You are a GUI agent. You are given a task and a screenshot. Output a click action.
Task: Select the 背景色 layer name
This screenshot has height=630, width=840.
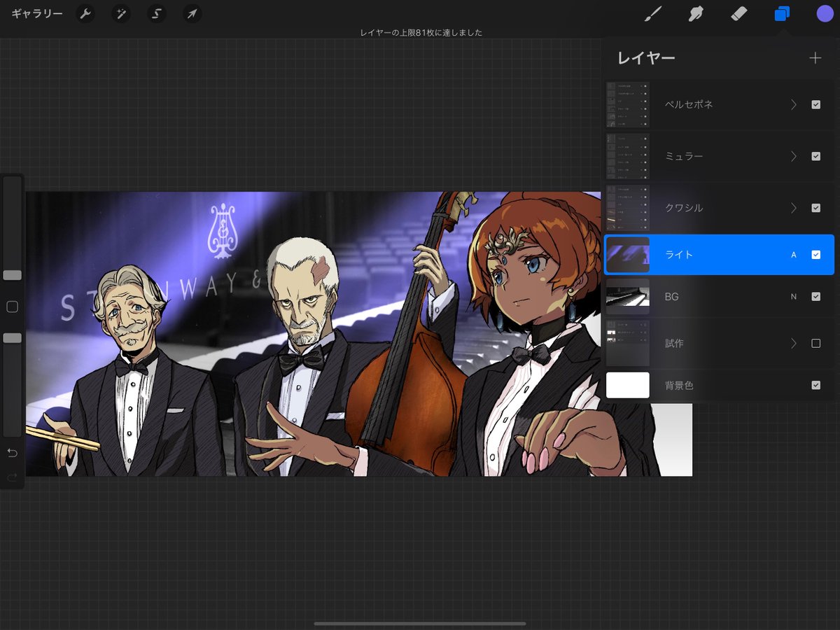(x=679, y=385)
